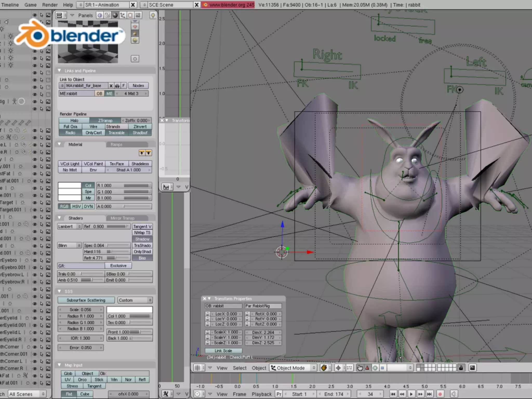Image resolution: width=532 pixels, height=399 pixels.
Task: Toggle visibility eye for rEyebrow.L row
Action: [35, 275]
